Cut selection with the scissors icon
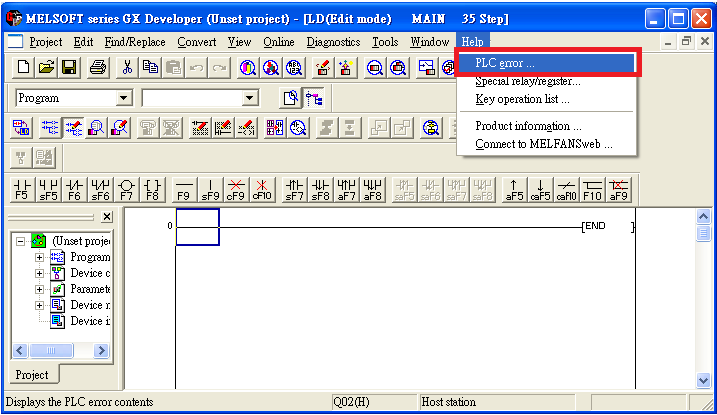Viewport: 717px width, 415px height. click(x=127, y=68)
